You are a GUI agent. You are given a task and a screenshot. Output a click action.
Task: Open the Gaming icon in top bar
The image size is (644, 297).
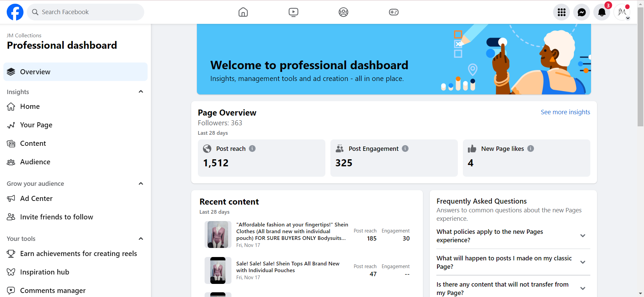[x=394, y=12]
